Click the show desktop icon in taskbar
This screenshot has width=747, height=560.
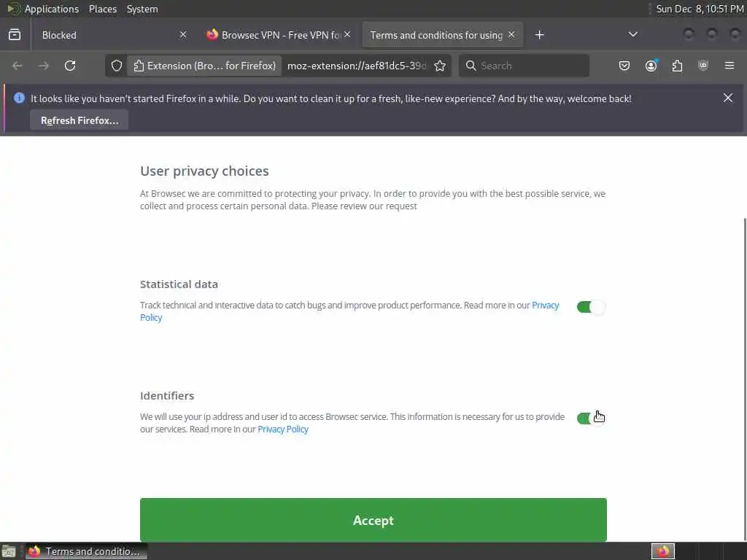pos(9,551)
